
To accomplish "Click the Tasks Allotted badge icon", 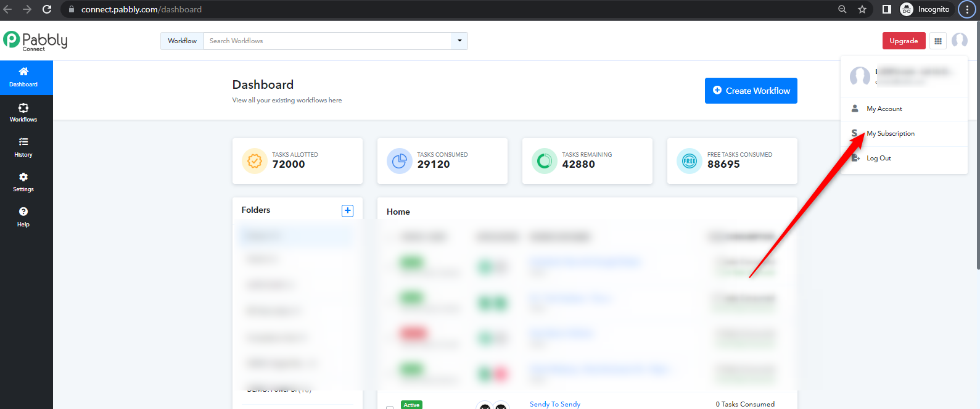I will tap(254, 161).
